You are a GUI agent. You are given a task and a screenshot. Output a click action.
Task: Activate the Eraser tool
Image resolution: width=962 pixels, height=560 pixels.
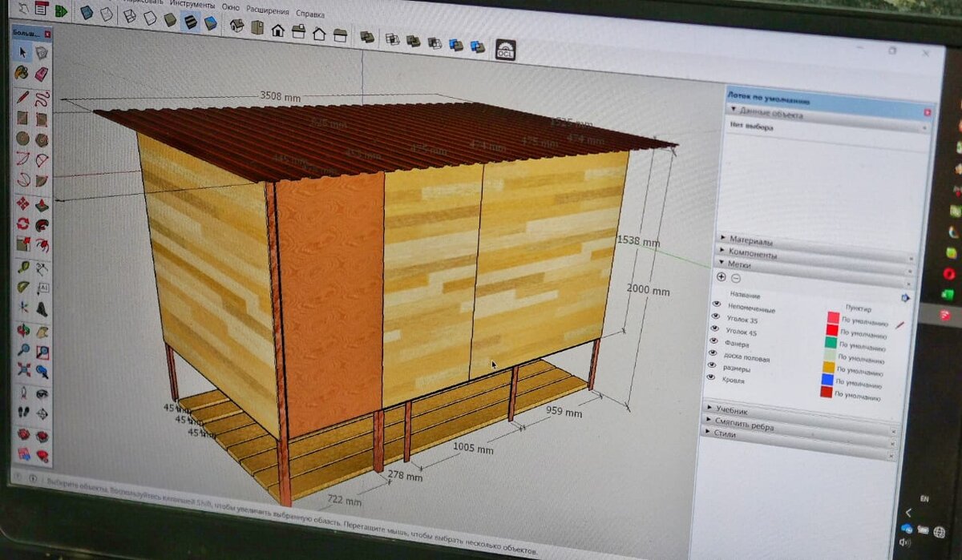[x=42, y=73]
